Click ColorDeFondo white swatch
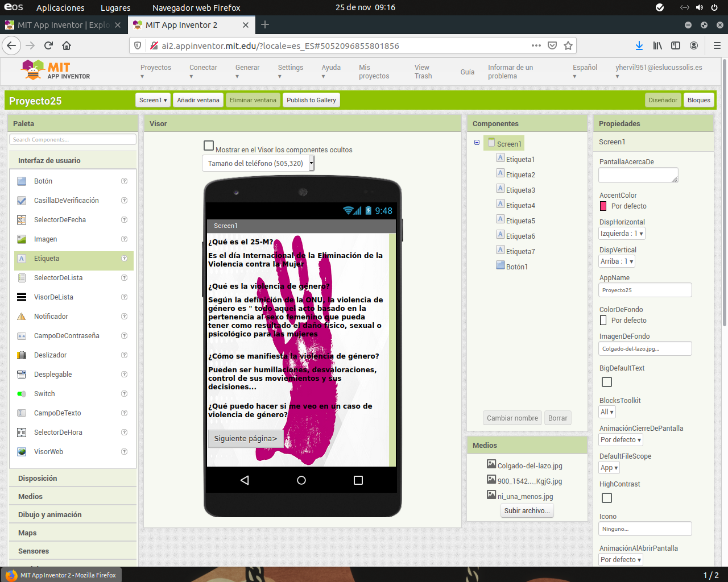The image size is (728, 582). coord(603,321)
